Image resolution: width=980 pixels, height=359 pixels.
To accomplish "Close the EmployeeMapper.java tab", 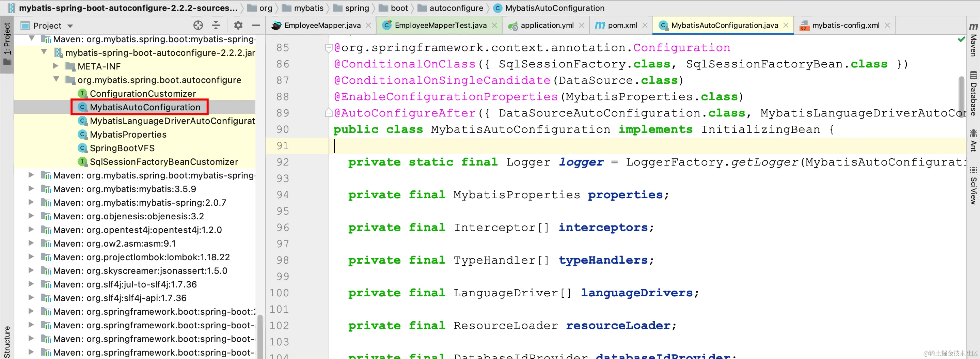I will (368, 26).
